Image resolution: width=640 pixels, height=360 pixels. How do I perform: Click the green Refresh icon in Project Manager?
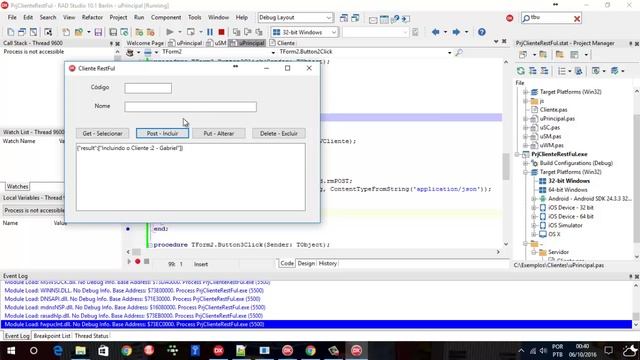tap(521, 71)
